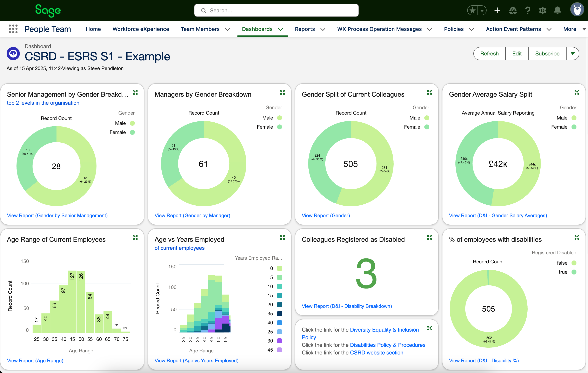
Task: Open the global actions plus icon
Action: point(497,11)
